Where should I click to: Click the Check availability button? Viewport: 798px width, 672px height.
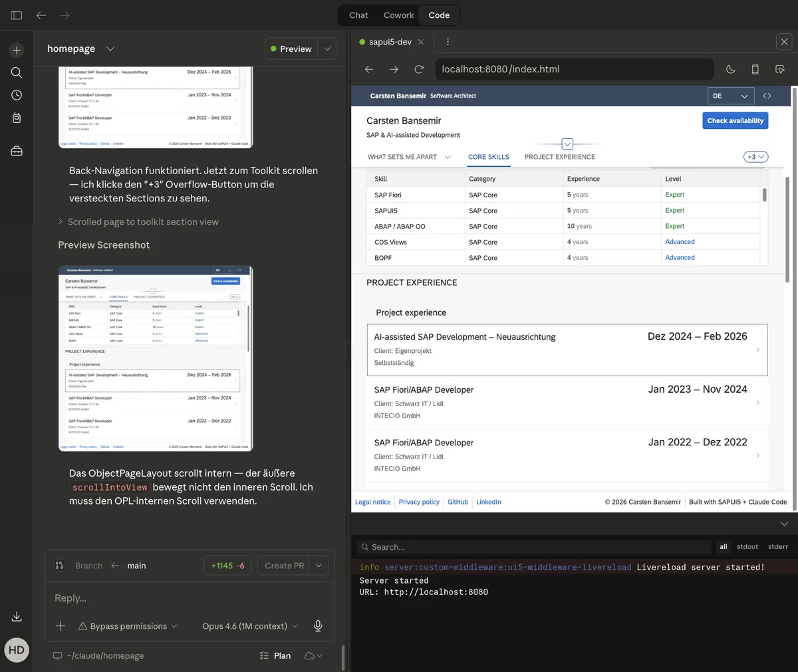pyautogui.click(x=735, y=120)
